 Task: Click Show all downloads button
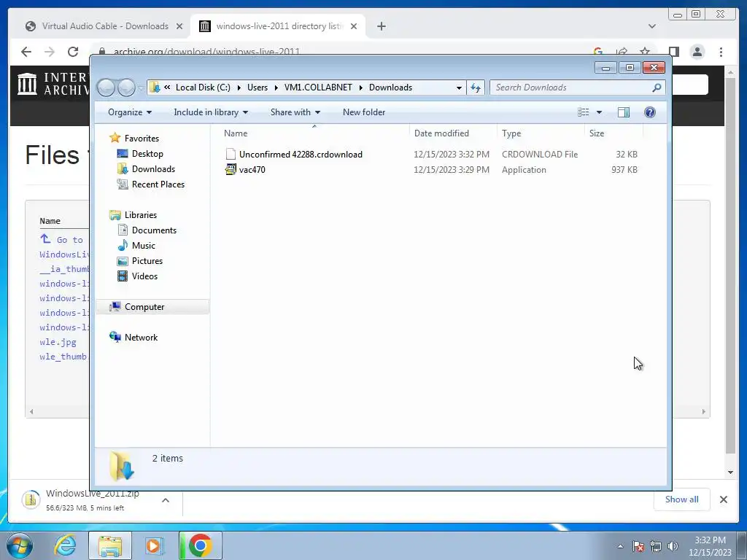(682, 499)
